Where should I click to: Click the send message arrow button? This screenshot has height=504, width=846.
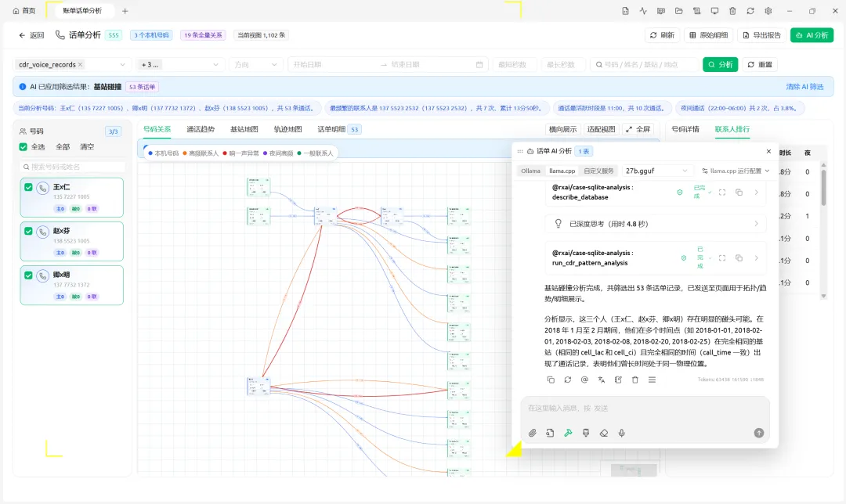pyautogui.click(x=758, y=433)
